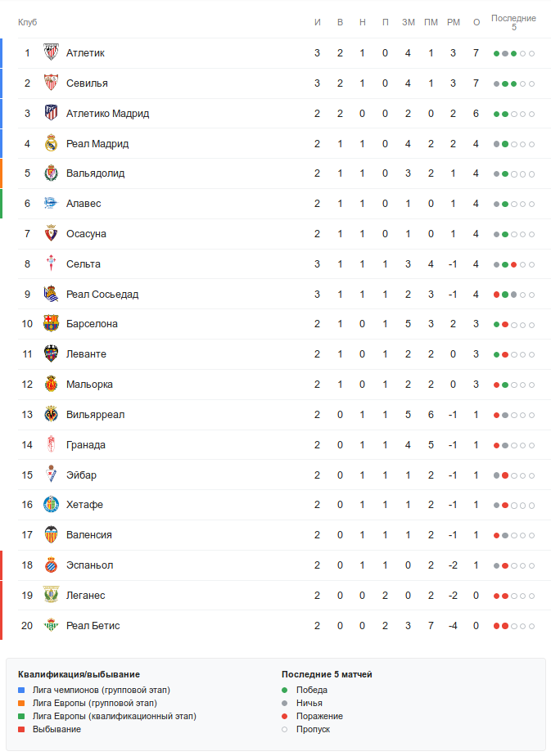Click the blue Лига чемпионов legend swatch
The width and height of the screenshot is (551, 756).
(x=21, y=690)
